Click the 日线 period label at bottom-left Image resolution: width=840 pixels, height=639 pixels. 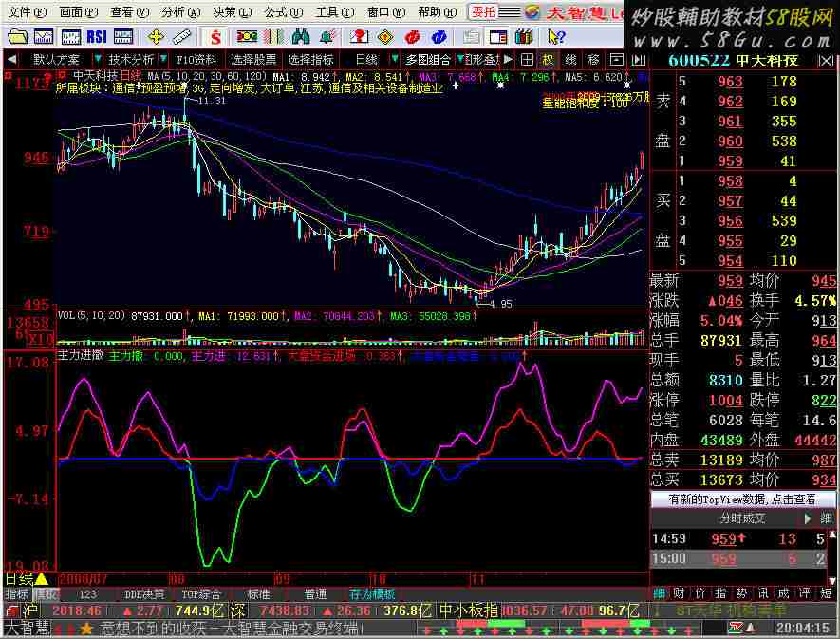coord(19,579)
